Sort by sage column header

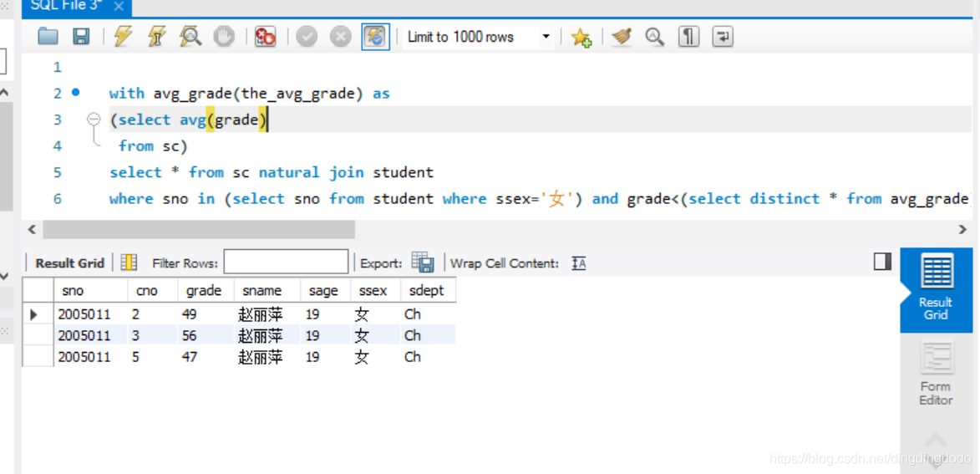(325, 291)
